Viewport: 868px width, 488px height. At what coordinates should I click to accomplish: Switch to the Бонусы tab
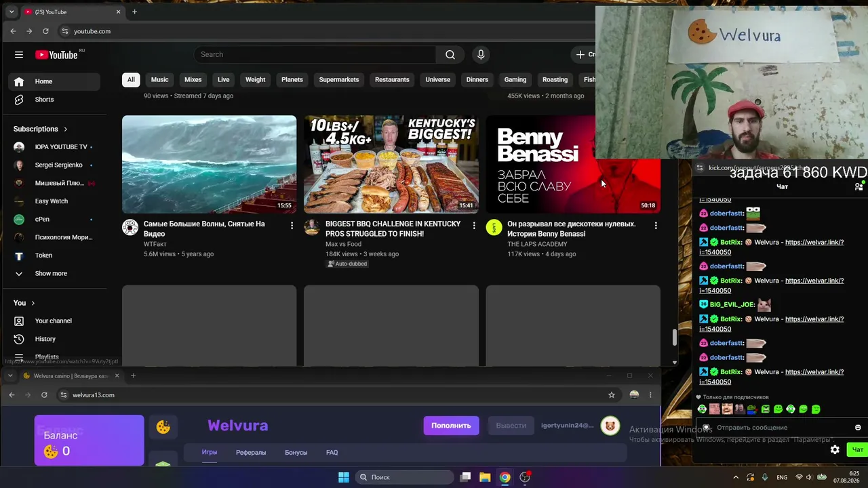(296, 453)
